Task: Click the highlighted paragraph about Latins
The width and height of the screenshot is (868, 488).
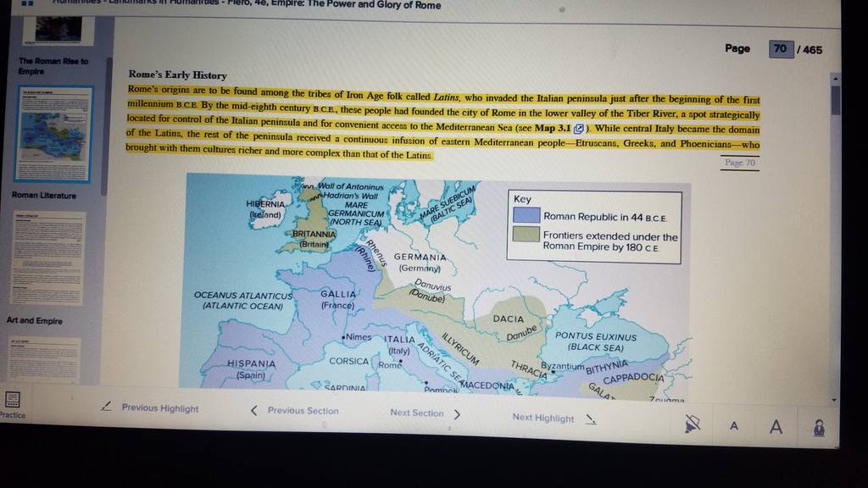Action: (442, 122)
